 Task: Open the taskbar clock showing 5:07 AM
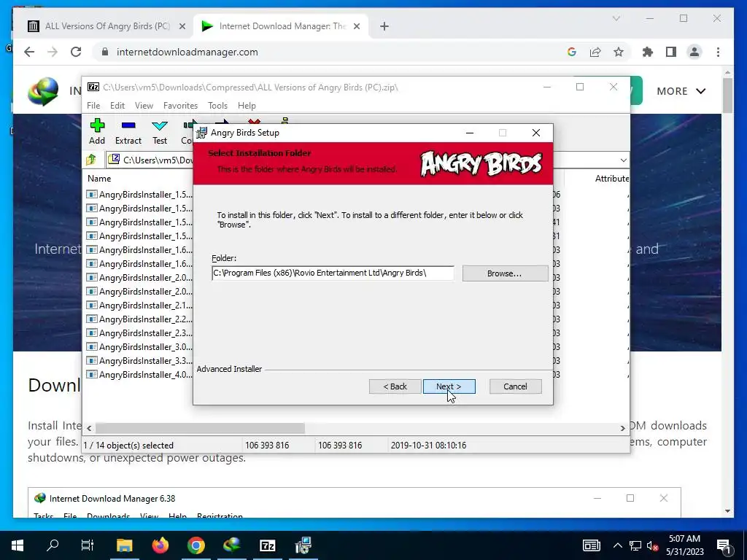click(684, 545)
